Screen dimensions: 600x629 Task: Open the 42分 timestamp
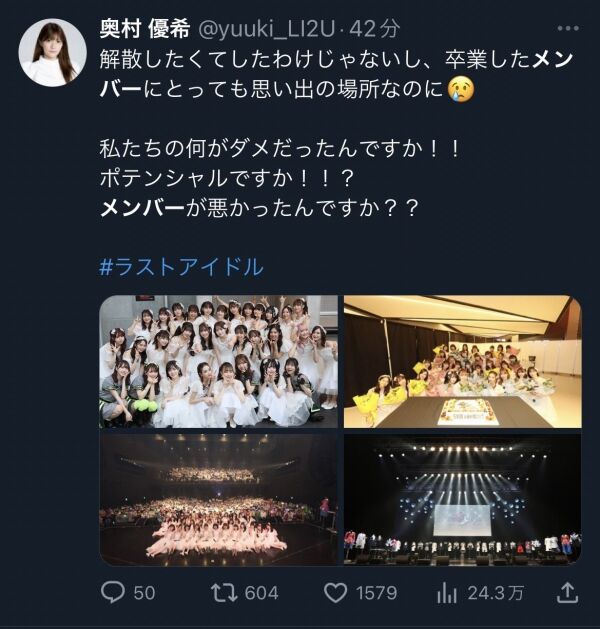point(375,29)
